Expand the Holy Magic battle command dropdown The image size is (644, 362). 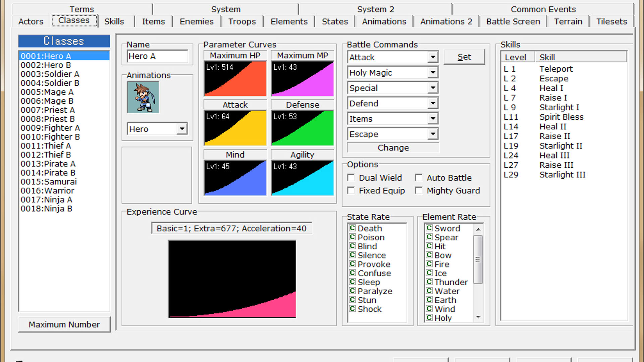[433, 72]
